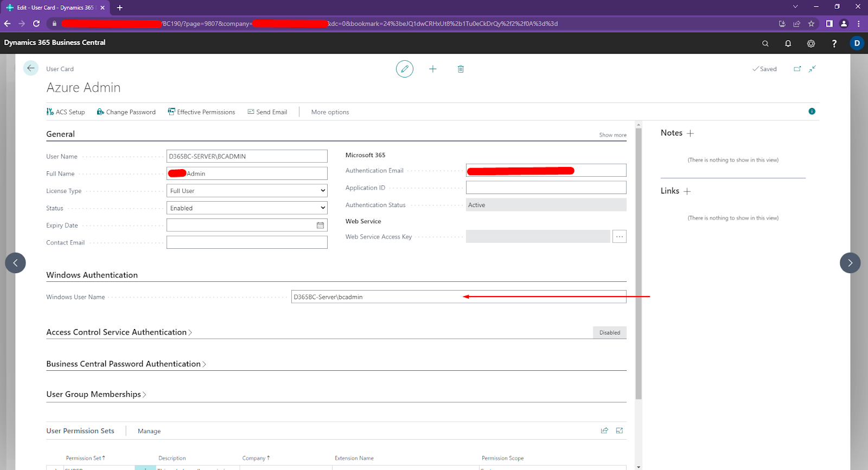Click Change Password action
This screenshot has width=868, height=470.
click(126, 112)
